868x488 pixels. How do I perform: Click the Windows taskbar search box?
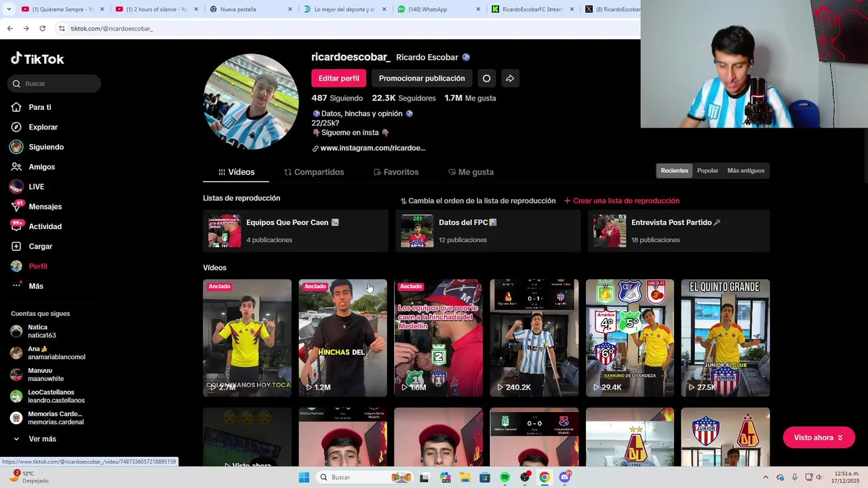point(364,477)
